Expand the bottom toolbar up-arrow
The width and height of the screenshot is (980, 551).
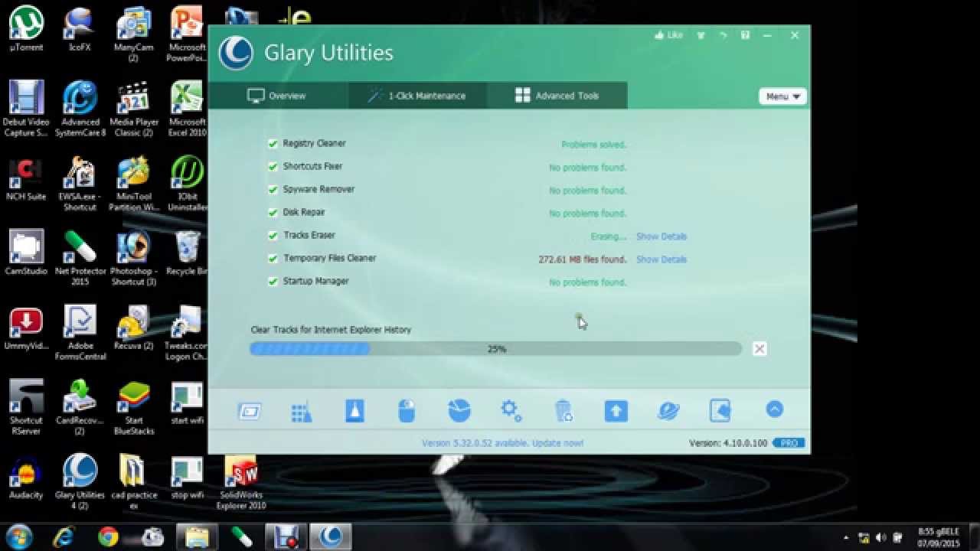(x=774, y=409)
